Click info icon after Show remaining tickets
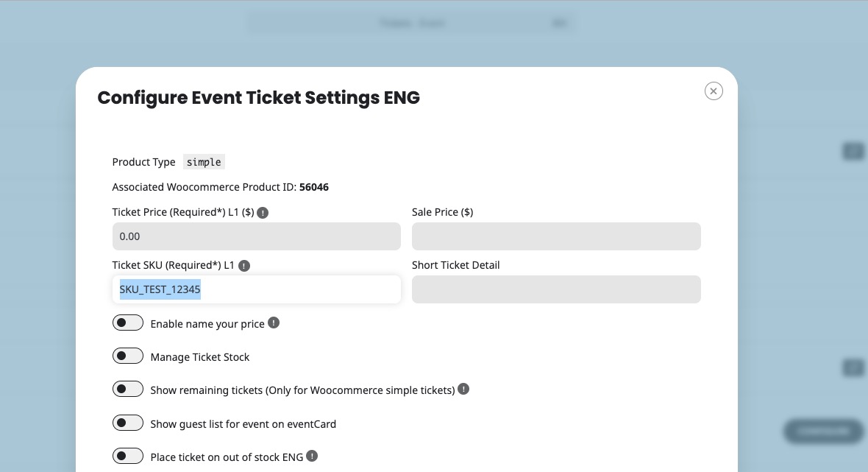Image resolution: width=868 pixels, height=472 pixels. point(464,389)
